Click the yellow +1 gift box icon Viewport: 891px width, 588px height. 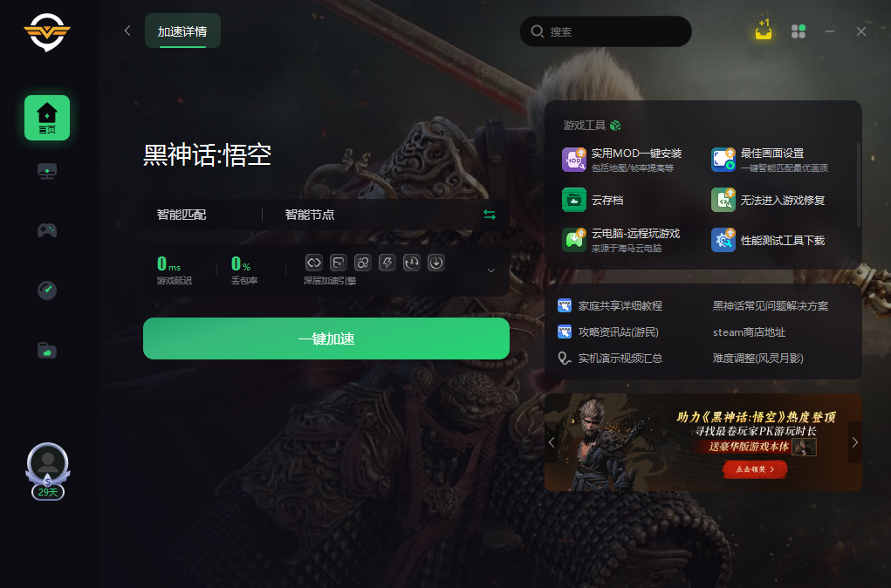pos(763,31)
